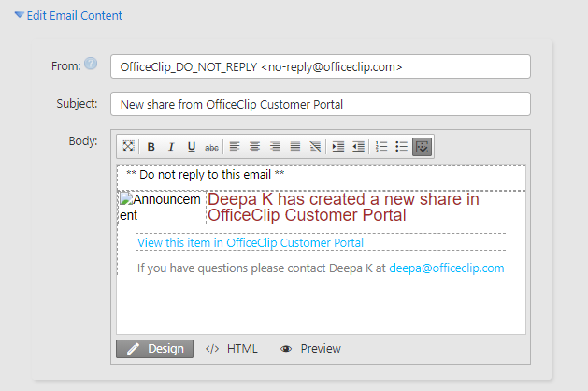588x391 pixels.
Task: Click Do not reply to this email line
Action: click(206, 175)
